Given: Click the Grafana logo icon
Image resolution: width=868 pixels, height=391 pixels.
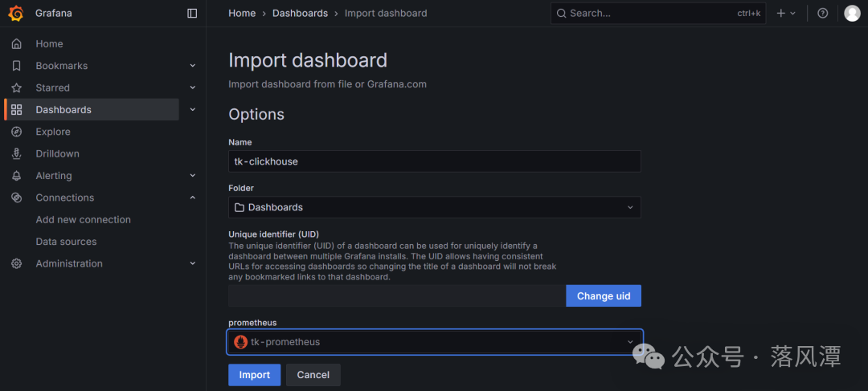Looking at the screenshot, I should 16,14.
